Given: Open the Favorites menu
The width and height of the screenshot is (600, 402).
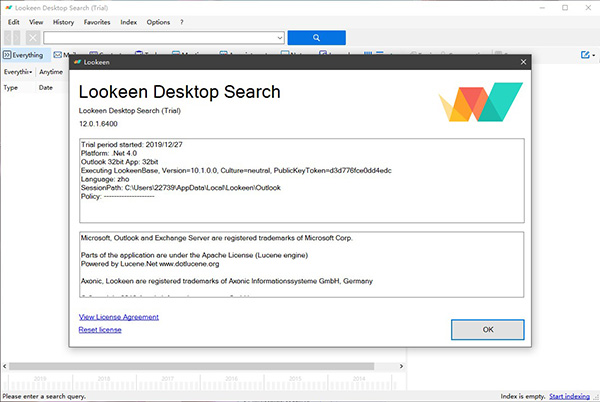Looking at the screenshot, I should click(x=97, y=21).
